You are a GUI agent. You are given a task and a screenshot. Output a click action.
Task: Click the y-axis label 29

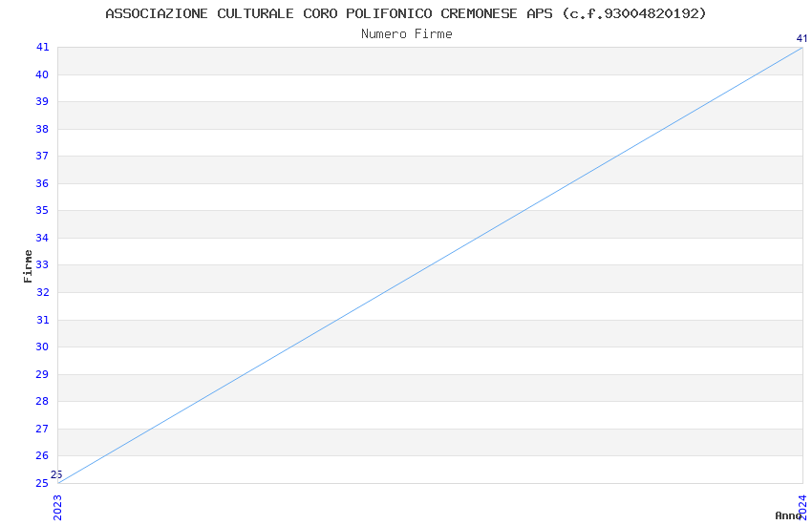[x=42, y=374]
